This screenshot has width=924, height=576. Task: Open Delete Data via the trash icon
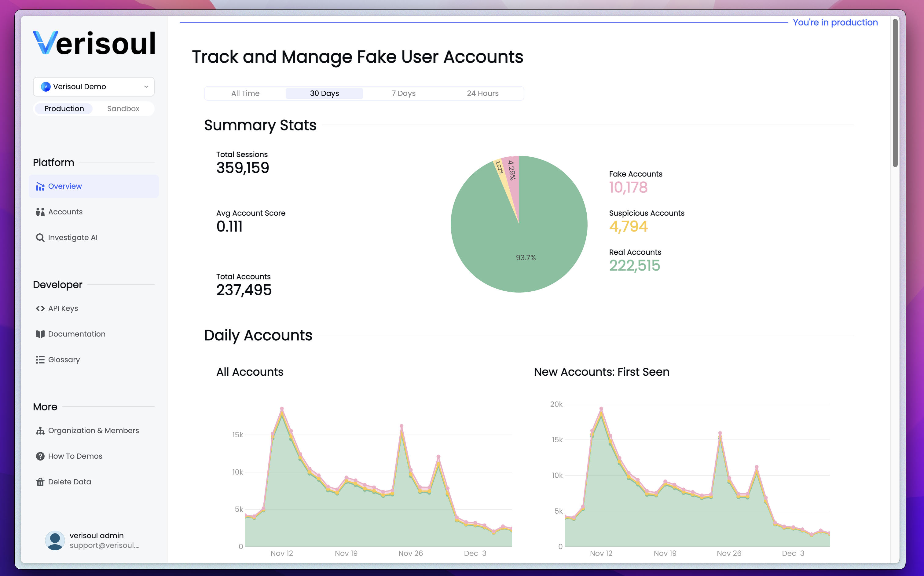tap(40, 482)
